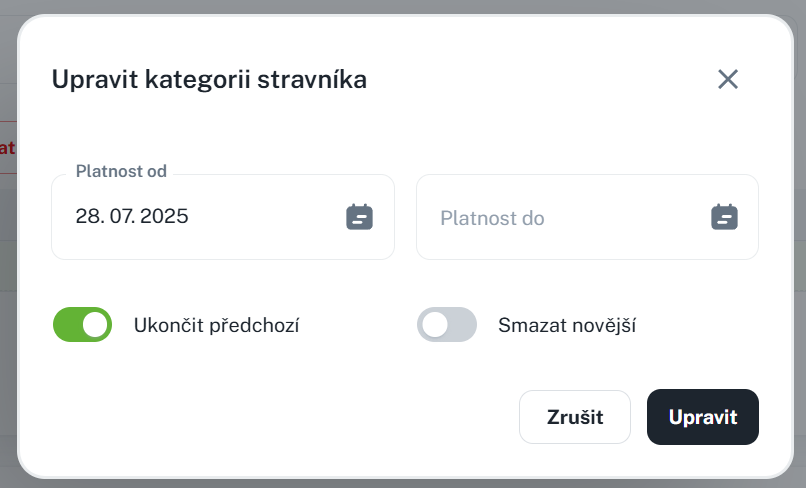Open the Platnost do calendar picker

(724, 217)
